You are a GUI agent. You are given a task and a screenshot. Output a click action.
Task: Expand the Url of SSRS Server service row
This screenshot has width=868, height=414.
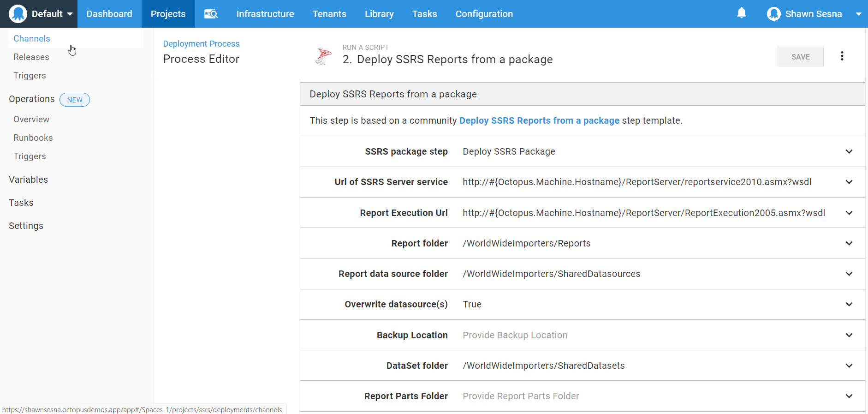pyautogui.click(x=849, y=182)
